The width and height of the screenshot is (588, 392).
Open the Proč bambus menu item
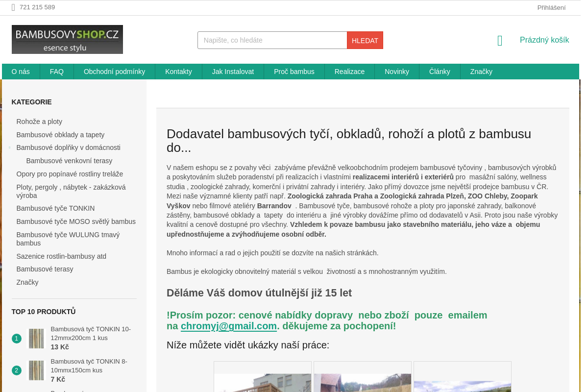pyautogui.click(x=294, y=72)
